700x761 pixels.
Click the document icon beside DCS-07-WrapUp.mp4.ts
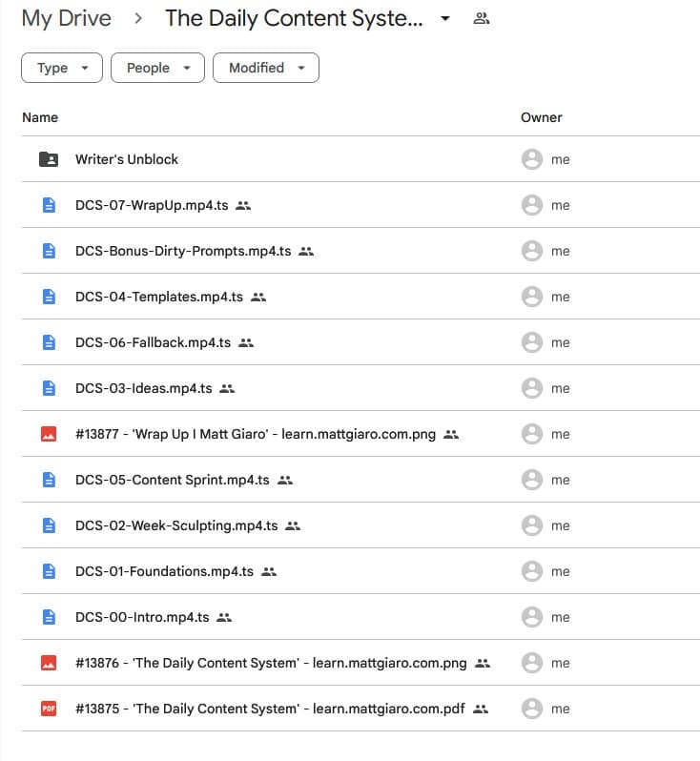point(49,205)
